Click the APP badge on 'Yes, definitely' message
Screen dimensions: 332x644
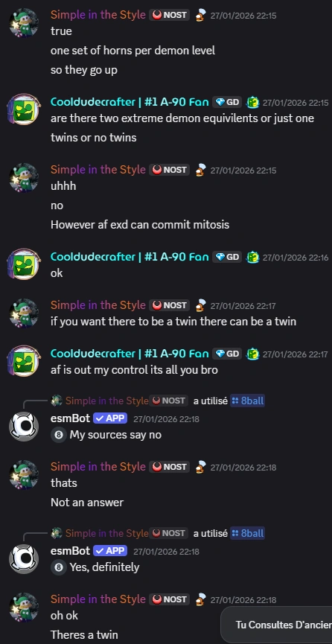110,551
